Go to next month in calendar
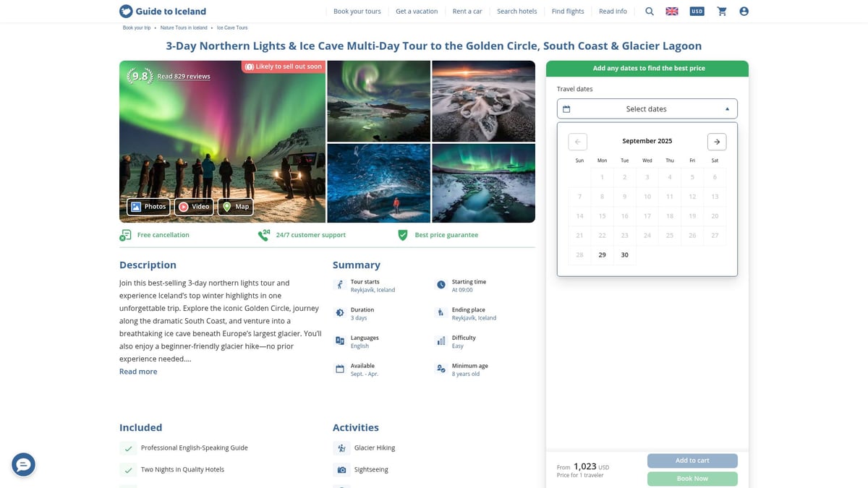868x488 pixels. pos(716,142)
